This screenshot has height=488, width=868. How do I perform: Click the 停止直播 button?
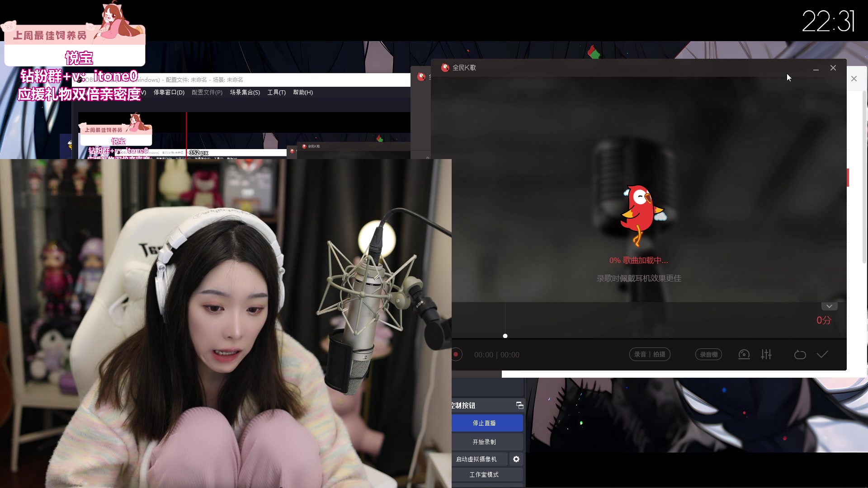click(484, 423)
